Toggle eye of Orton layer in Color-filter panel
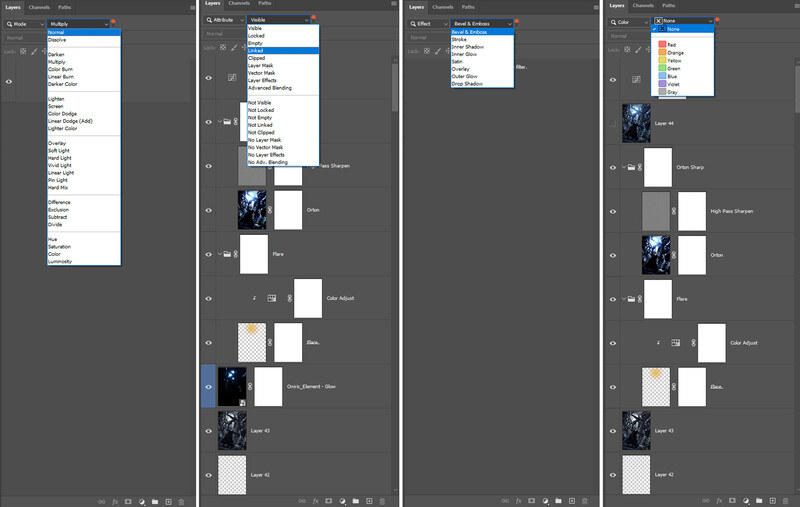The height and width of the screenshot is (507, 800). coord(613,256)
